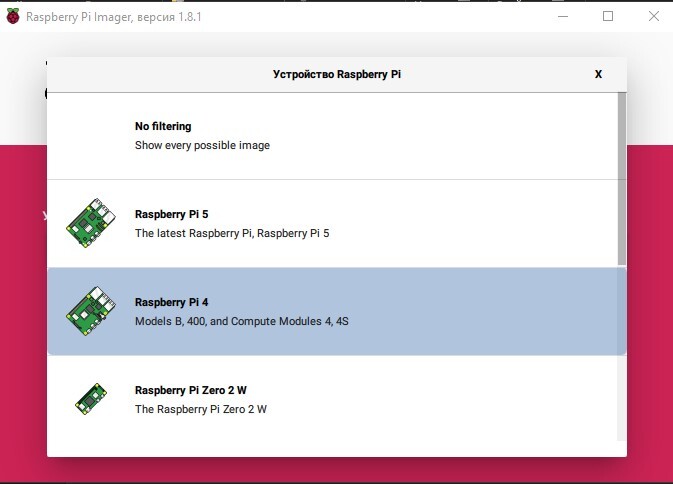Click 'Models B, 400, and Compute Modules 4, 4S' text
Image resolution: width=673 pixels, height=484 pixels.
242,321
